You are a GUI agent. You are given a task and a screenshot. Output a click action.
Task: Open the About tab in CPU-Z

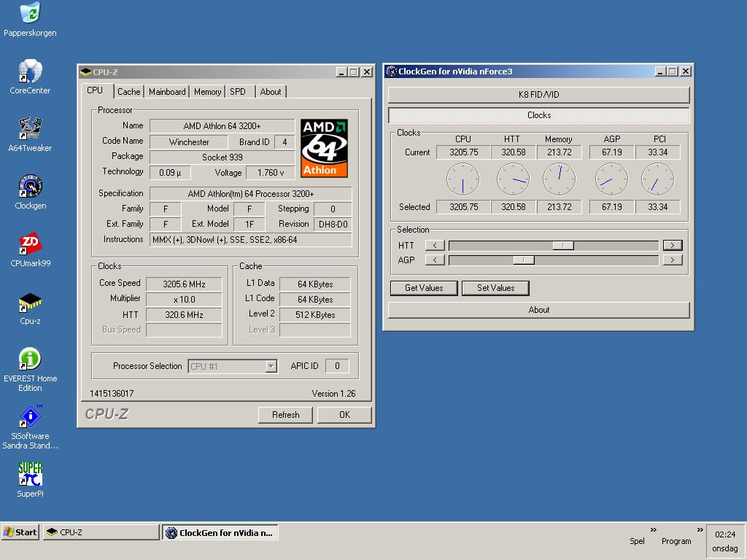(271, 91)
